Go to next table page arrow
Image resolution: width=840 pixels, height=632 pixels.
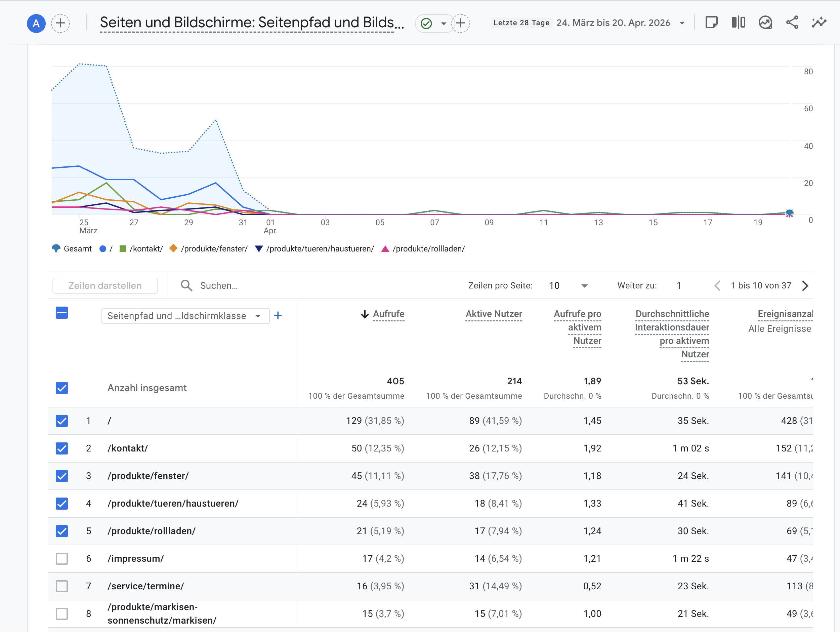805,286
